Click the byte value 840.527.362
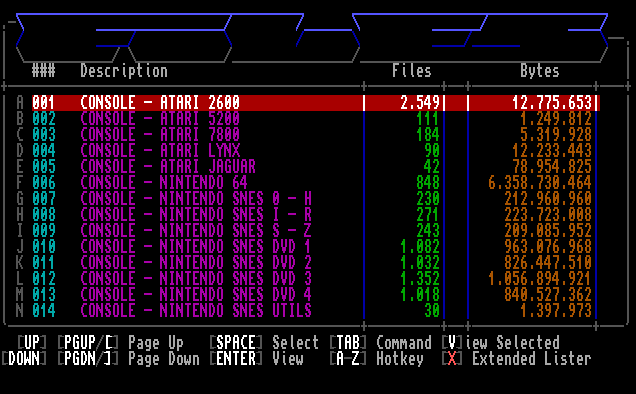Image resolution: width=636 pixels, height=394 pixels. pyautogui.click(x=548, y=295)
